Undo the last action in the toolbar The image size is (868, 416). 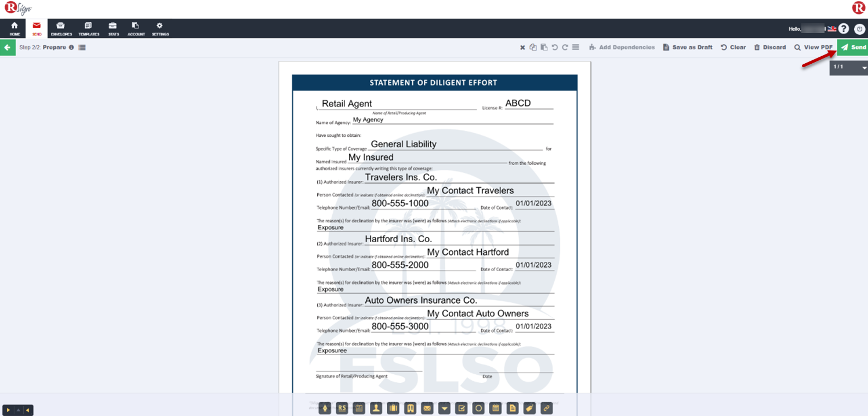point(554,47)
